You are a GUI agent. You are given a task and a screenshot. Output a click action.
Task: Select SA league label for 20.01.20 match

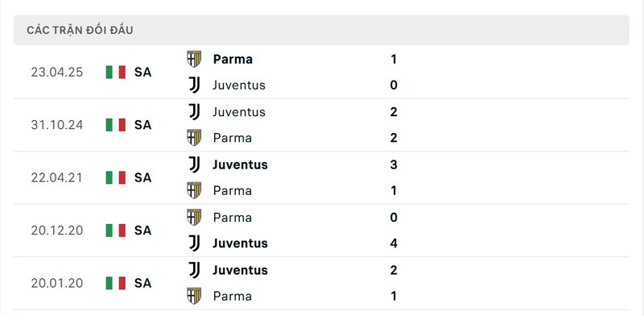point(143,283)
